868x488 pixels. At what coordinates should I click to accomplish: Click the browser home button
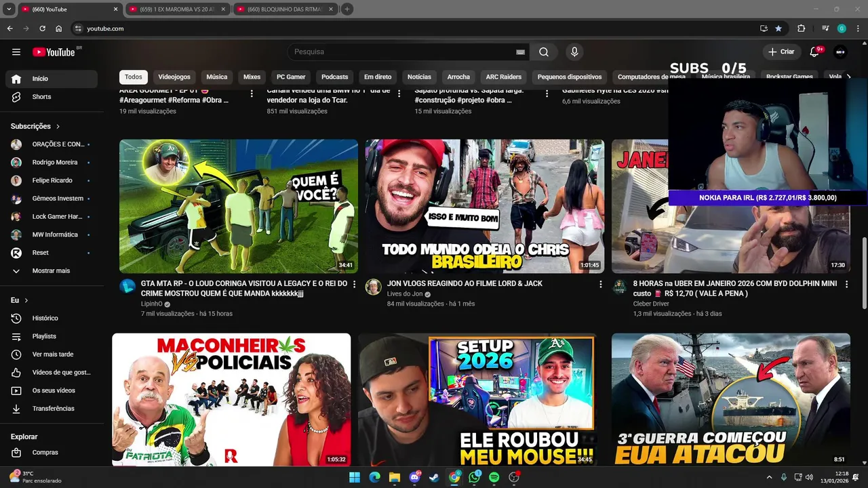(x=59, y=28)
